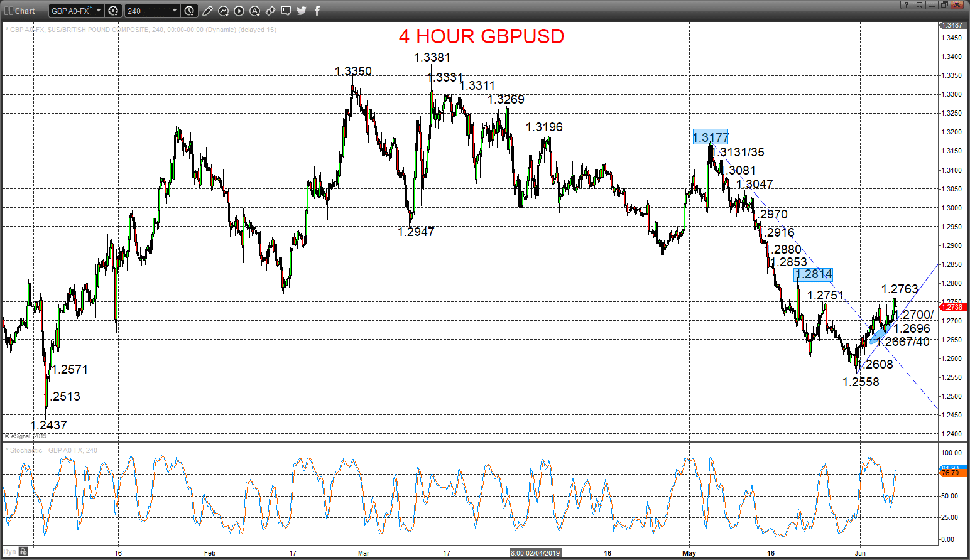Select the 1.2571 price label
The image size is (970, 560).
pyautogui.click(x=70, y=369)
